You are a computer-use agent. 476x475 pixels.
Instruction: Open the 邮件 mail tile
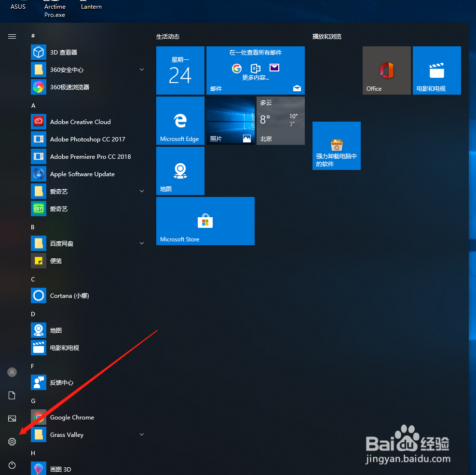[255, 70]
